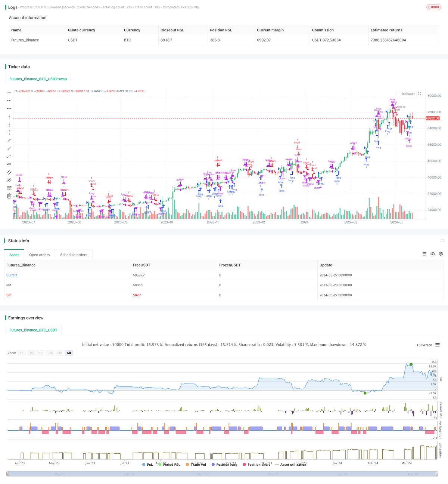Click the Current row link in asset table
Screen dimensions: 448x484
pos(12,275)
